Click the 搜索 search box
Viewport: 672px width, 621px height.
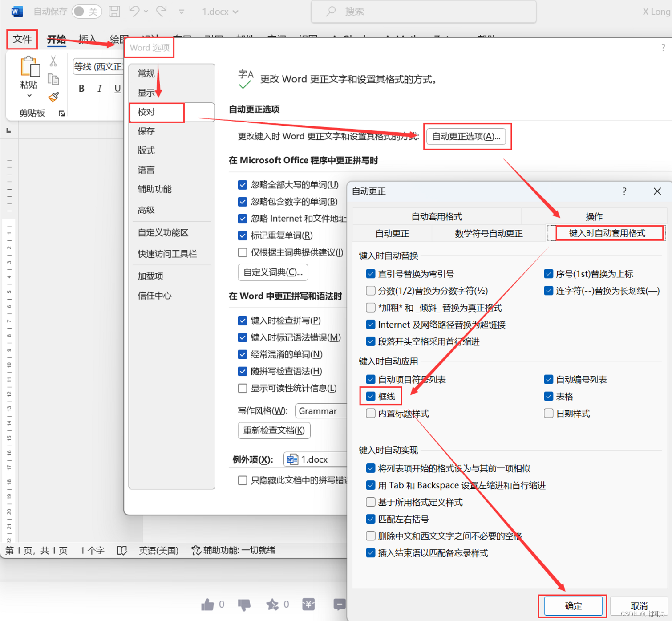[424, 12]
